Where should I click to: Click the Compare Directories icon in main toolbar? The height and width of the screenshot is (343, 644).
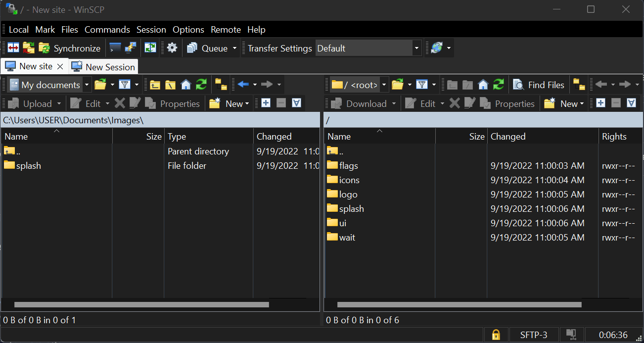[x=13, y=48]
